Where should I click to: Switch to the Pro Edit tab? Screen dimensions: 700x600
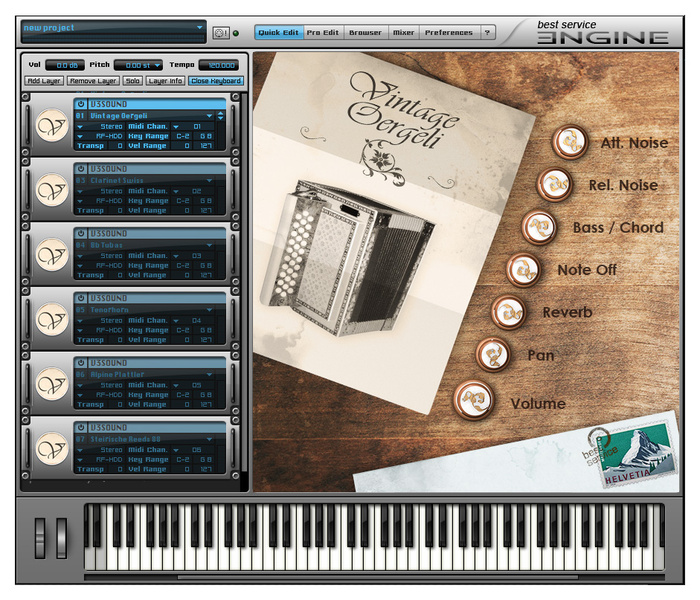pos(323,33)
